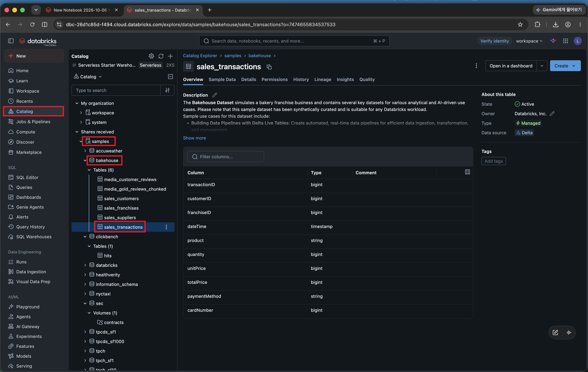Image resolution: width=588 pixels, height=372 pixels.
Task: Edit table owner pencil icon
Action: tap(552, 114)
